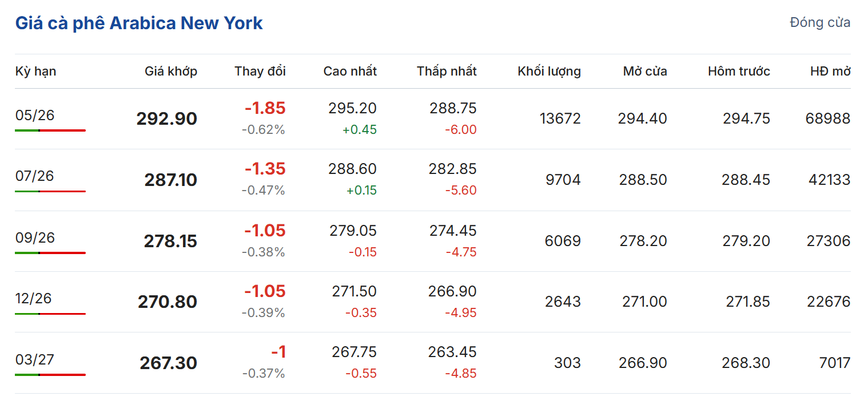Click the HĐ mở column header
868x396 pixels.
click(830, 72)
